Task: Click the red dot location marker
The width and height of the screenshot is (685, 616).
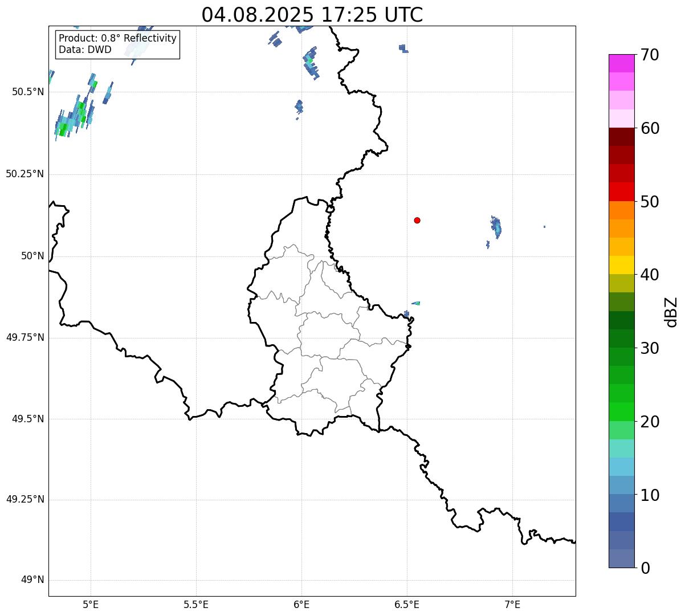Action: 417,220
